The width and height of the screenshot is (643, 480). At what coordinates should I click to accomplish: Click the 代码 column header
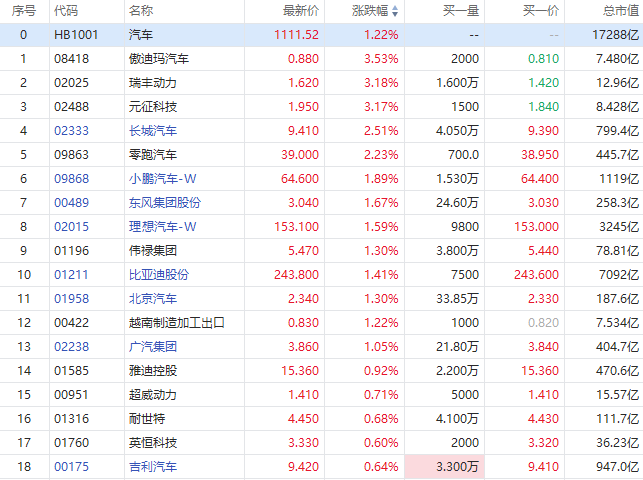pyautogui.click(x=66, y=11)
